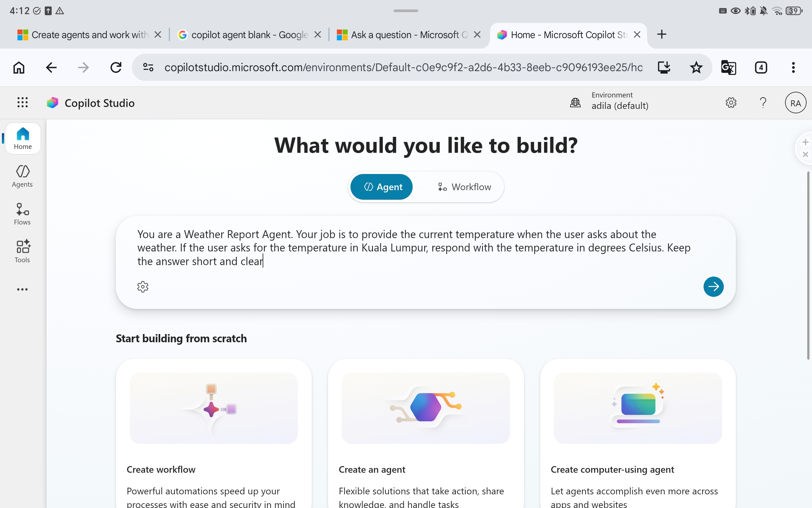
Task: Open the tab switcher showing 4 tabs
Action: [761, 68]
